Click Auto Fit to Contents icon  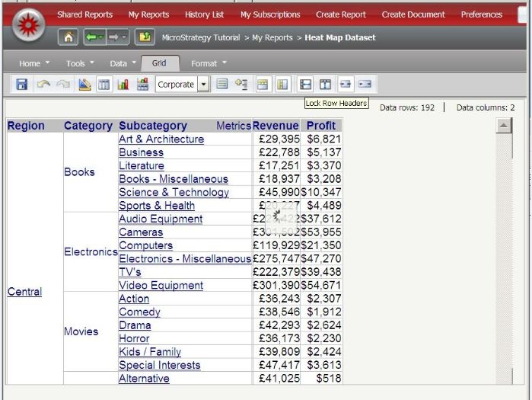click(x=346, y=84)
